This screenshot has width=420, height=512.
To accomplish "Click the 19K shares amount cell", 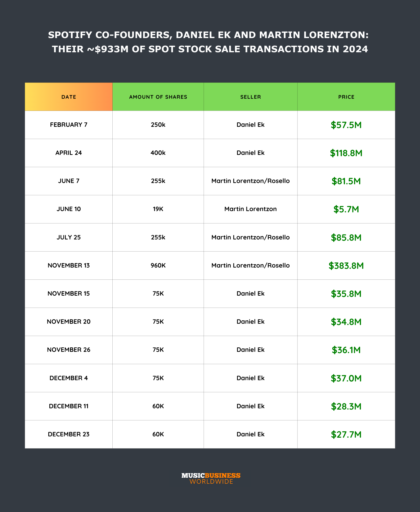I will click(158, 209).
